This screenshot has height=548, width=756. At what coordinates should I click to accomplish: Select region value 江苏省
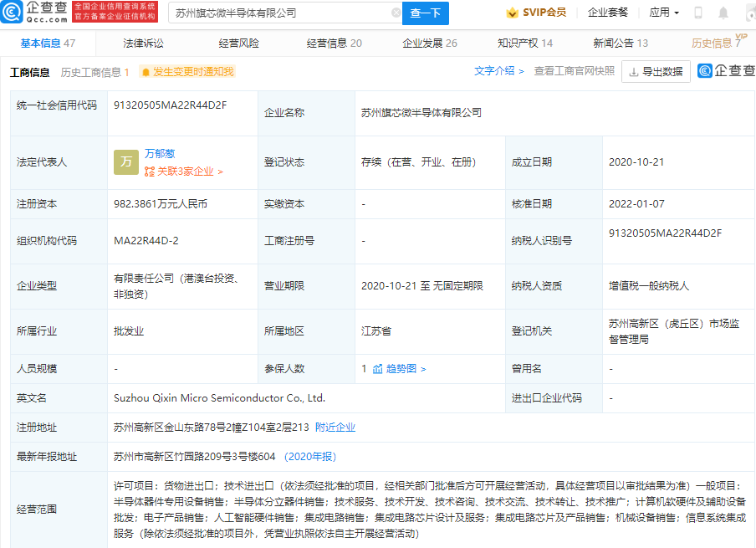tap(376, 331)
